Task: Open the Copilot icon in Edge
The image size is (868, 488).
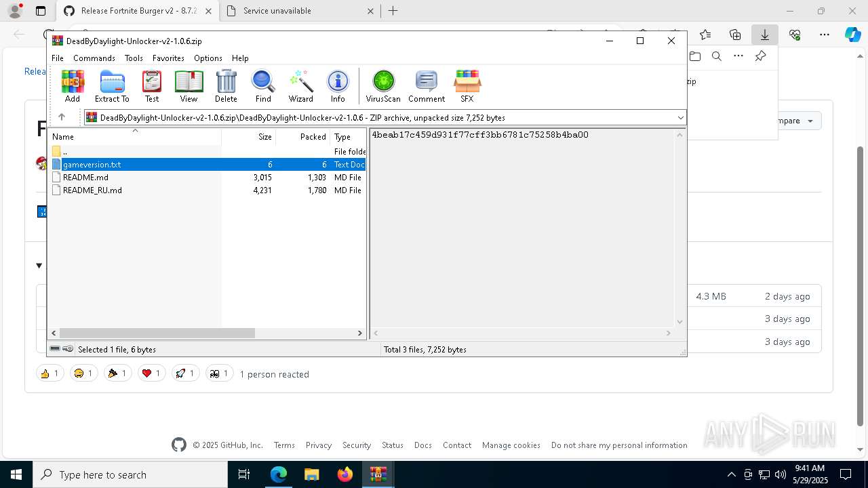Action: 852,35
